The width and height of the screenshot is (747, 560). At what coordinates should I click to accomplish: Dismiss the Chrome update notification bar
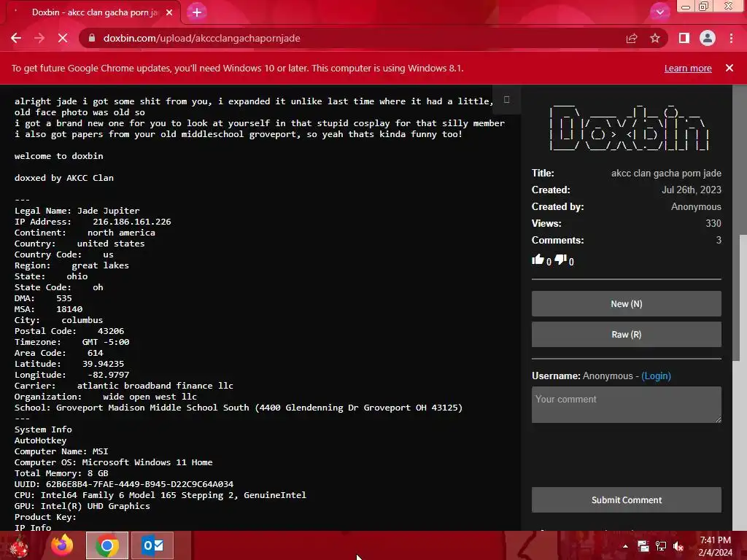pyautogui.click(x=729, y=68)
